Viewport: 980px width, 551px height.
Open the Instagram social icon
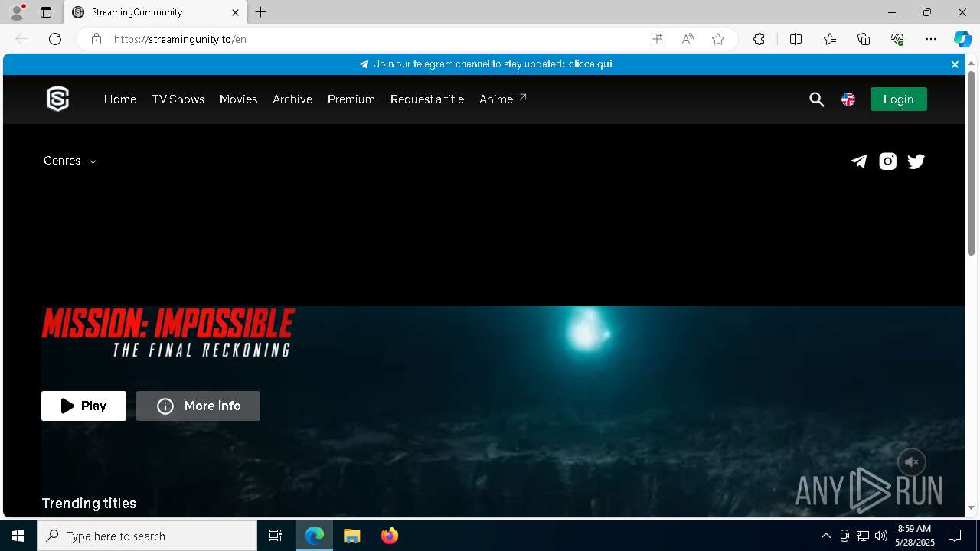pos(887,161)
